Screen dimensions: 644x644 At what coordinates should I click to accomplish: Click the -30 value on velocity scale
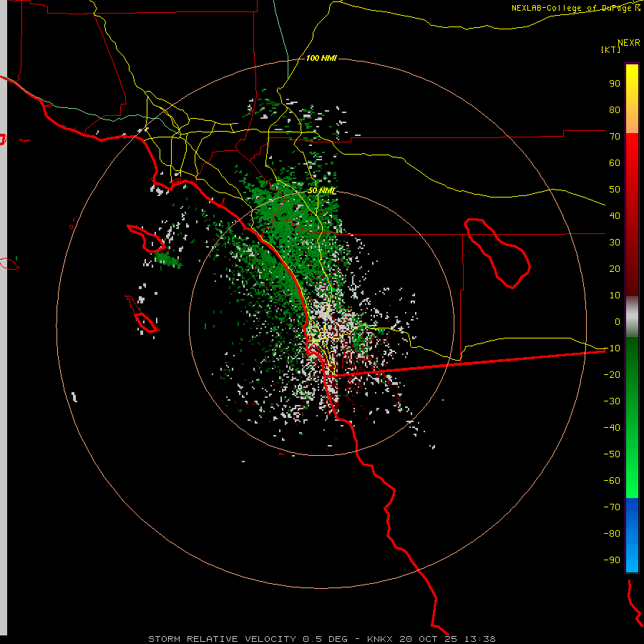612,401
